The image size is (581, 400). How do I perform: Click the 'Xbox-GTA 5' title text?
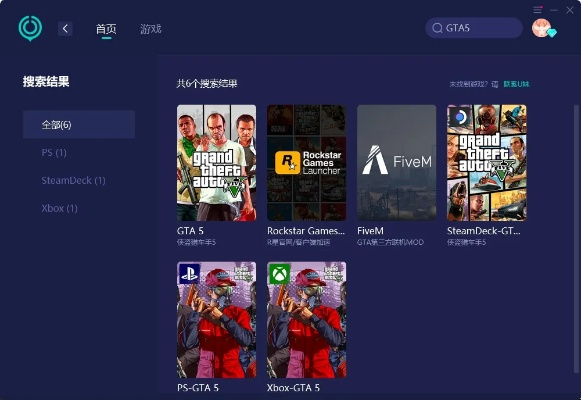click(x=293, y=388)
